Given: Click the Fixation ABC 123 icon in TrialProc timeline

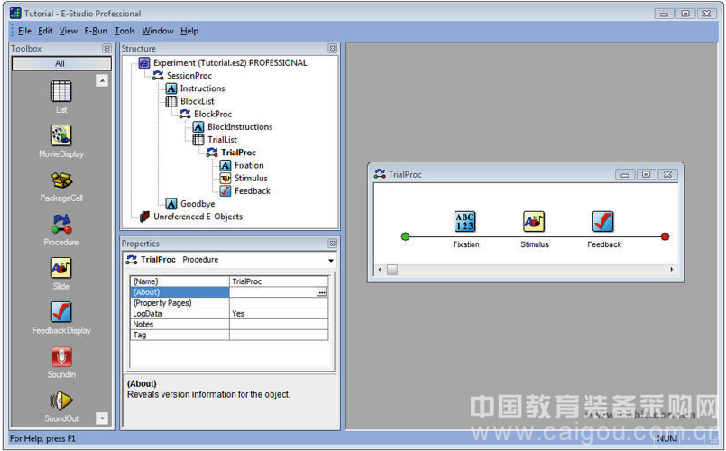Looking at the screenshot, I should point(464,222).
